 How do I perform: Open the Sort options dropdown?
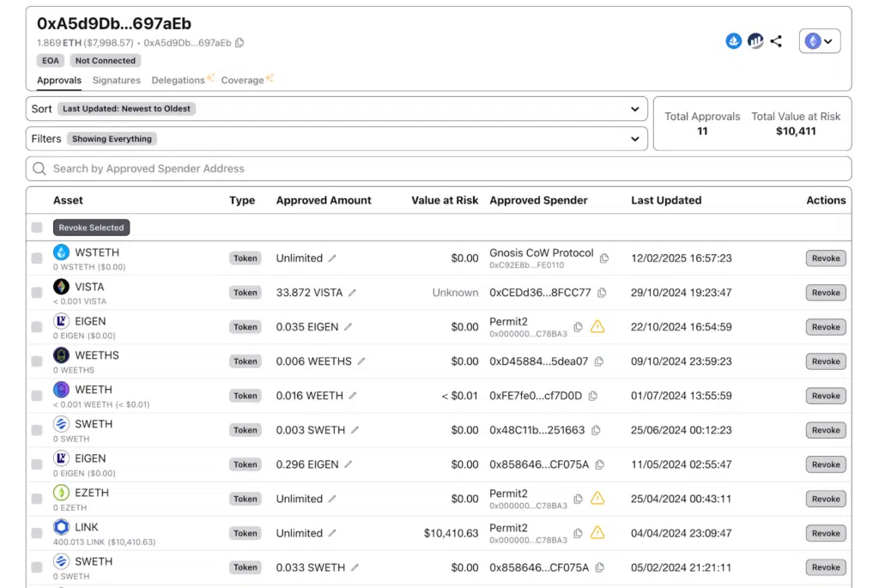[x=634, y=108]
